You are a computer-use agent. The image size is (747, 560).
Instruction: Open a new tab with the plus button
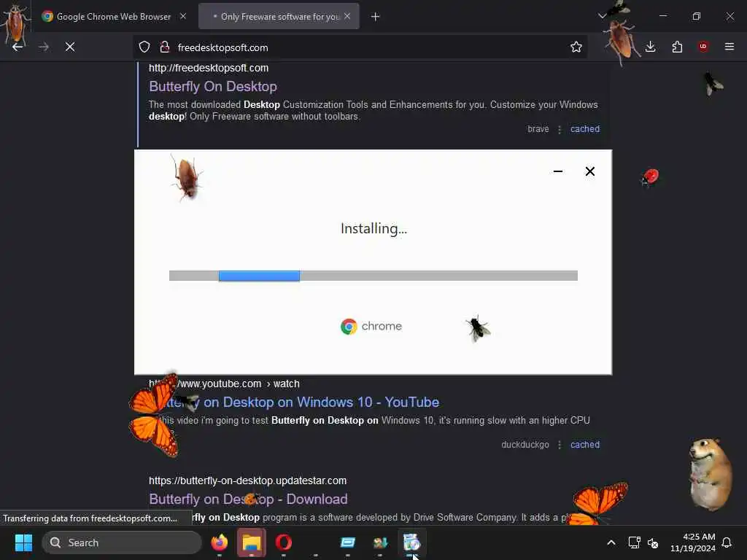point(376,17)
